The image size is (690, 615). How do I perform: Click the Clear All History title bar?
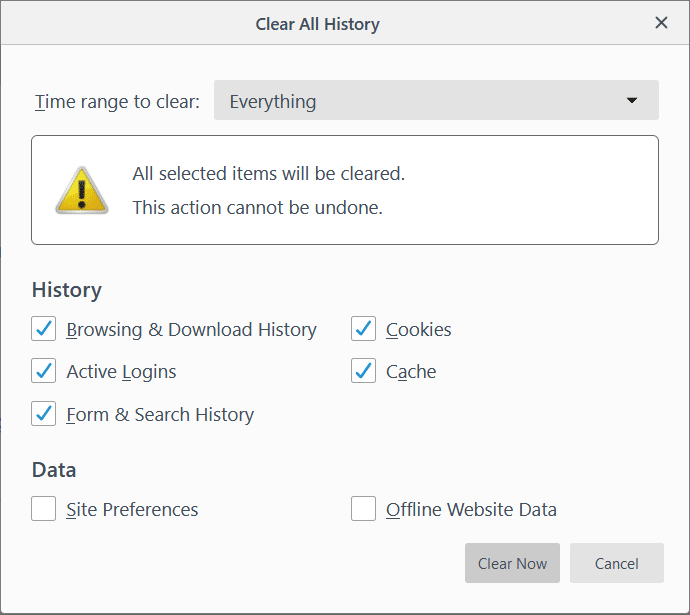[317, 23]
